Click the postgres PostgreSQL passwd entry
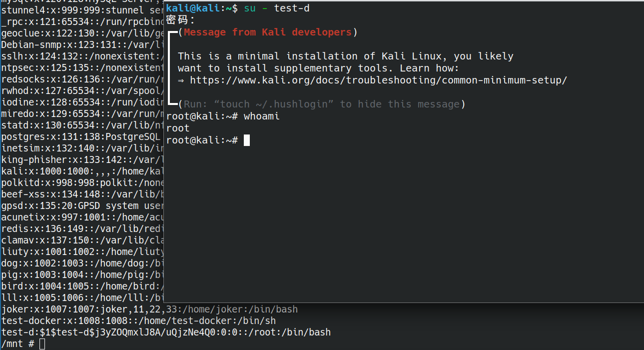This screenshot has width=644, height=350. pos(82,136)
